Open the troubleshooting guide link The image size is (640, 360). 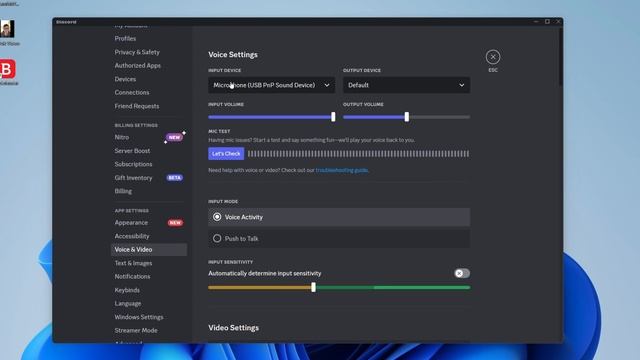(x=342, y=170)
